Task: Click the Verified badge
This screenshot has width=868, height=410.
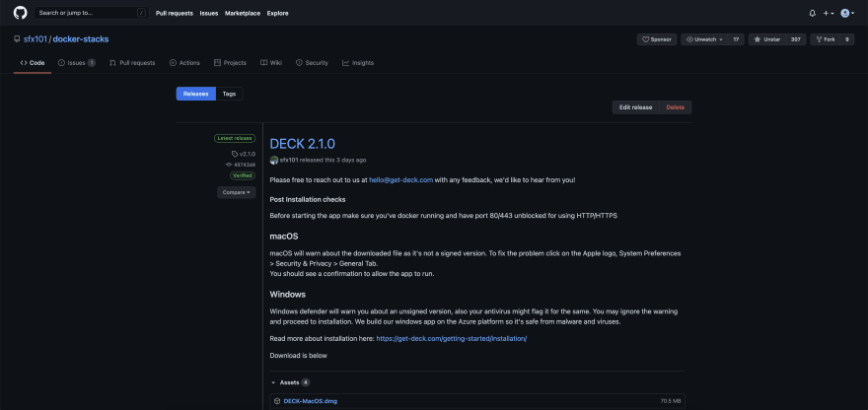Action: tap(243, 175)
